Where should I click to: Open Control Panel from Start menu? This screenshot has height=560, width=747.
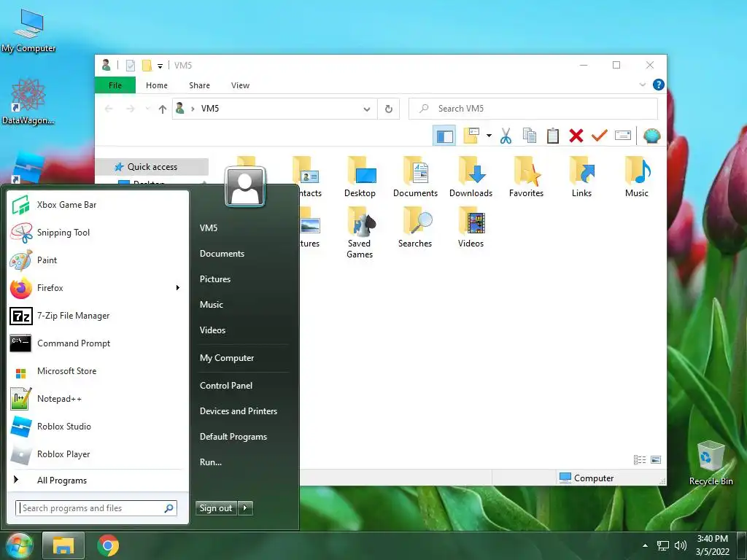coord(226,385)
